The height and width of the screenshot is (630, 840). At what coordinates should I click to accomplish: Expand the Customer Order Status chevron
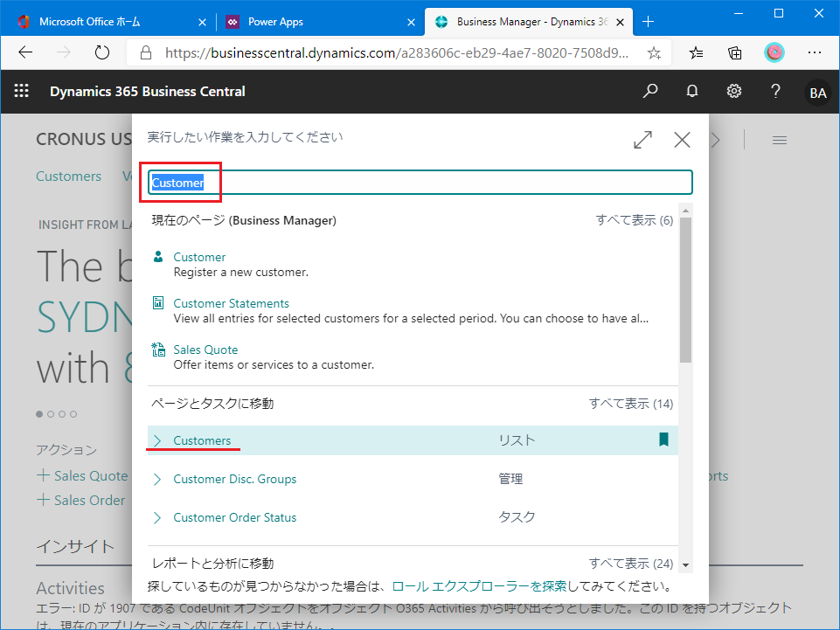(157, 517)
